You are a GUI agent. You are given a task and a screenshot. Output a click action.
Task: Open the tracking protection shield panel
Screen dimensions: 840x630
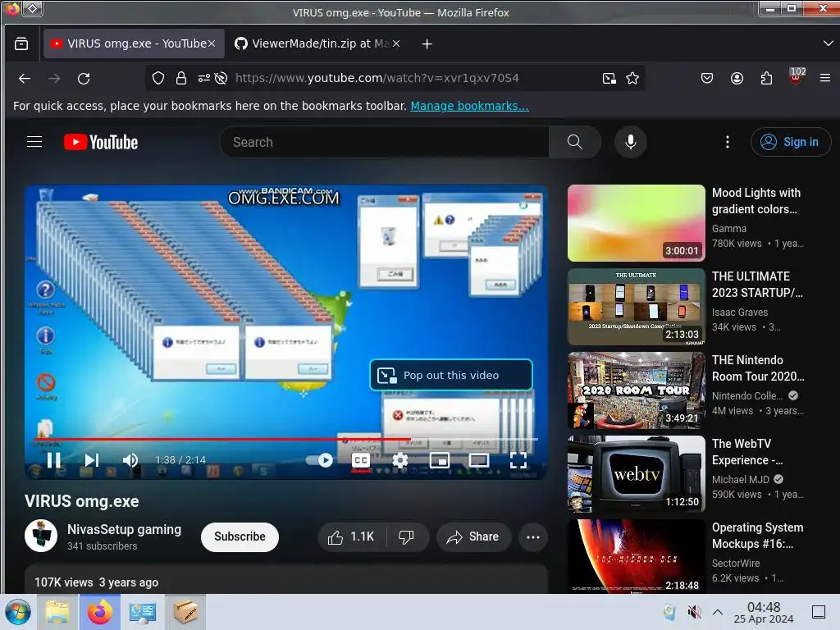pyautogui.click(x=158, y=78)
